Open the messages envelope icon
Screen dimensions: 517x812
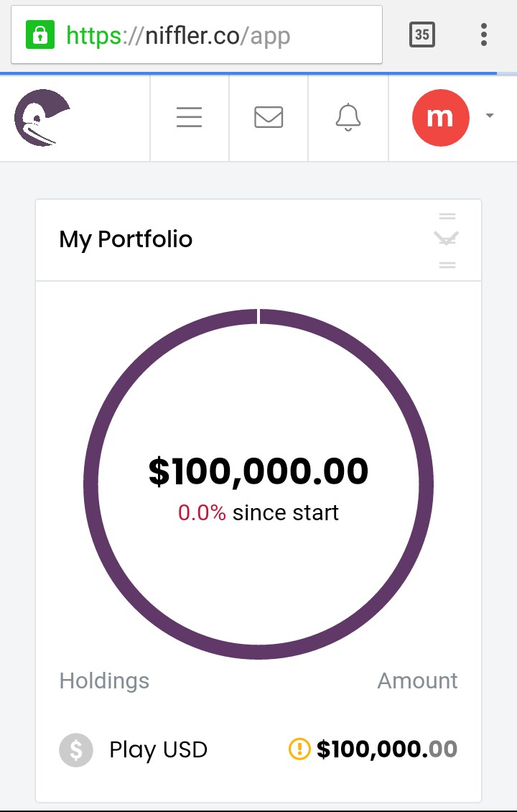tap(269, 117)
